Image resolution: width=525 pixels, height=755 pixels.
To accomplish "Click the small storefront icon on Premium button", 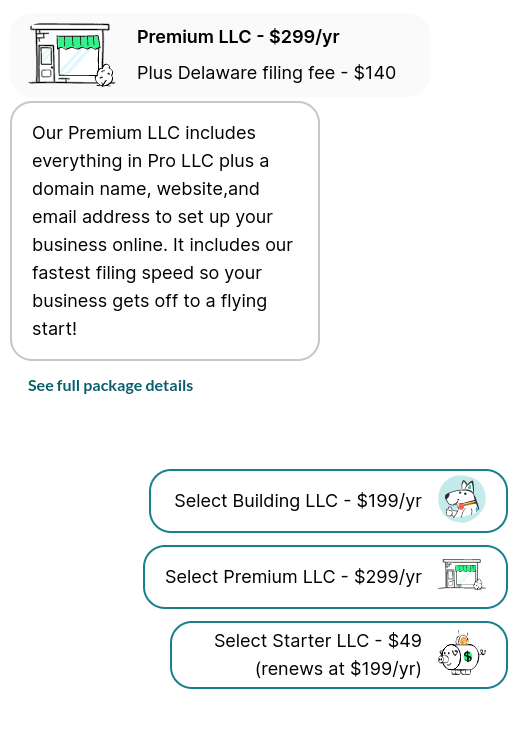I will [461, 575].
